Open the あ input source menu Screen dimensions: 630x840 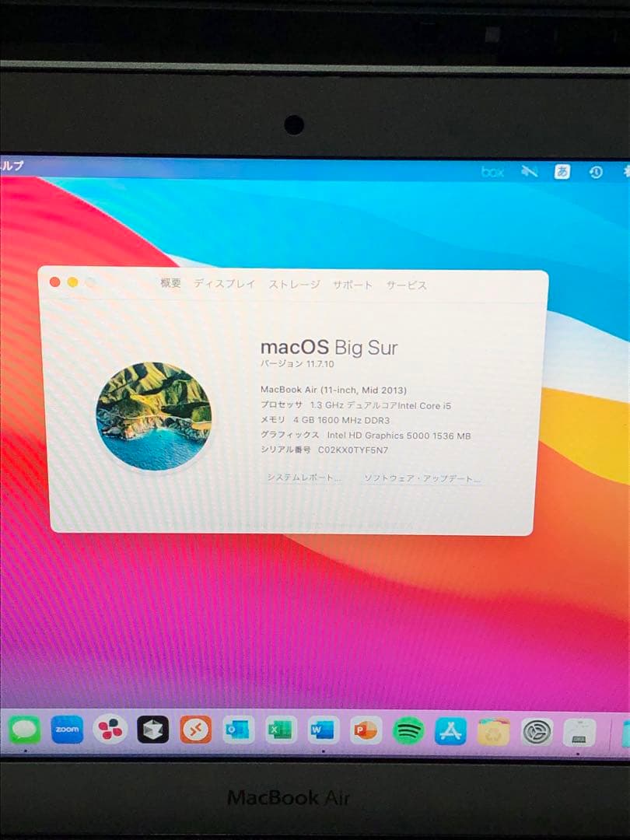click(x=562, y=172)
